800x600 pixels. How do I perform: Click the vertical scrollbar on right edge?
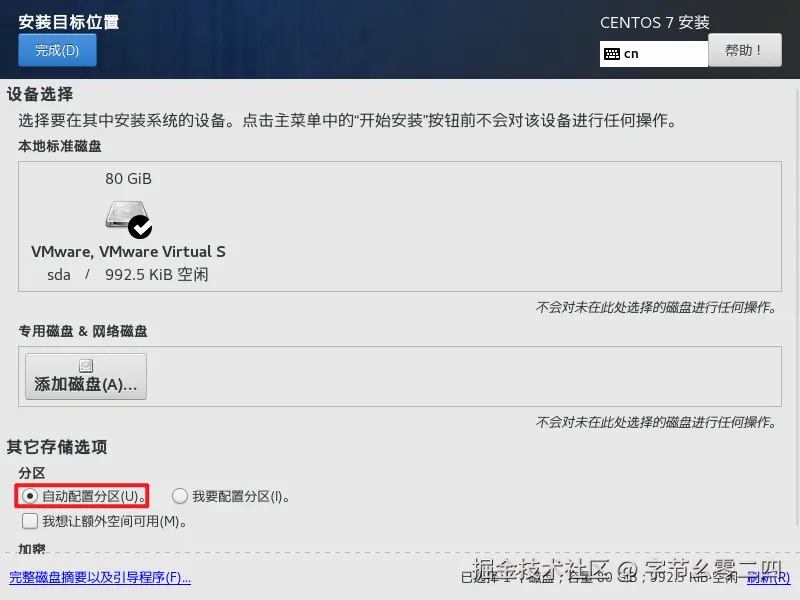(x=797, y=306)
